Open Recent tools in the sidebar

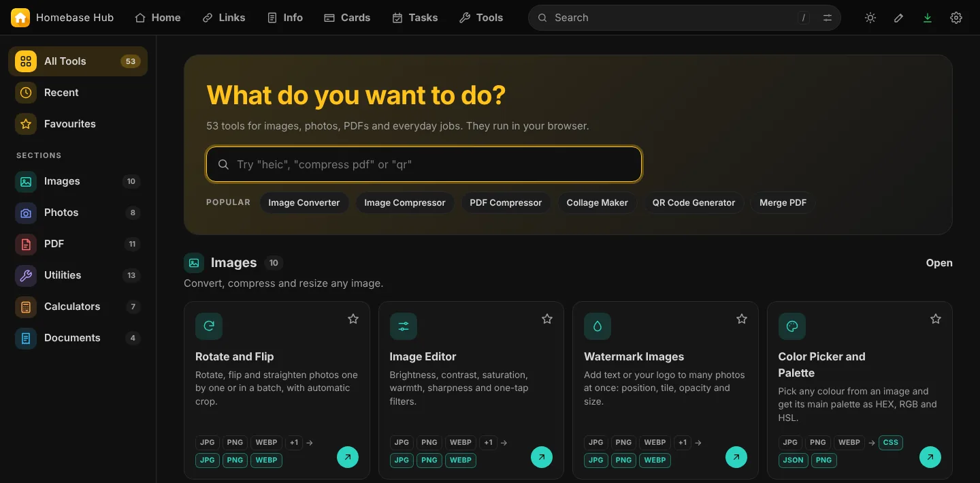tap(78, 93)
